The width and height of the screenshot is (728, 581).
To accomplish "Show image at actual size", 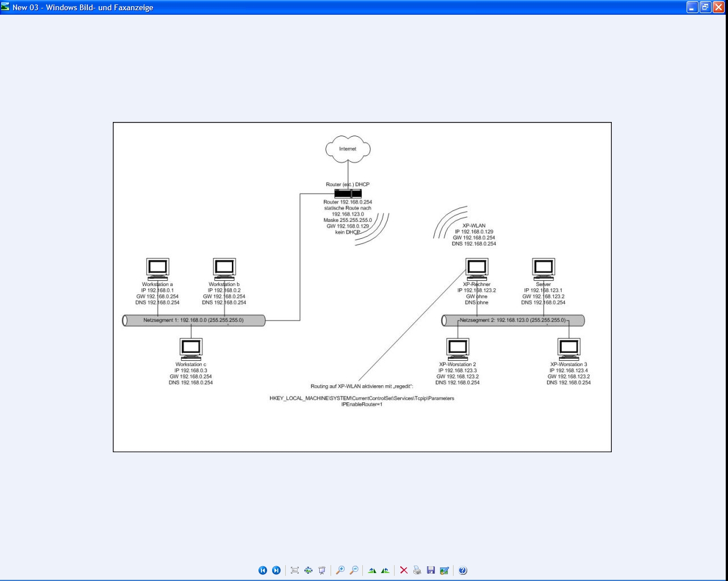I will tap(308, 570).
